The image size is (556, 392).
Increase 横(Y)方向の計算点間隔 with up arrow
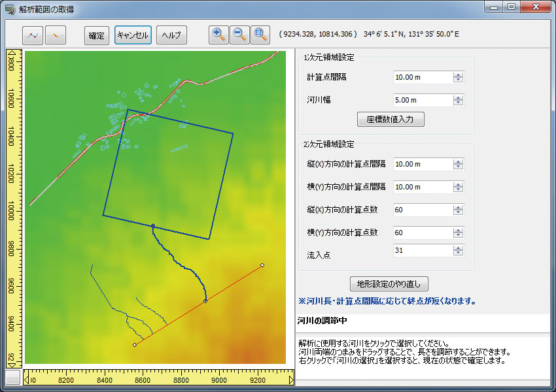coord(458,184)
